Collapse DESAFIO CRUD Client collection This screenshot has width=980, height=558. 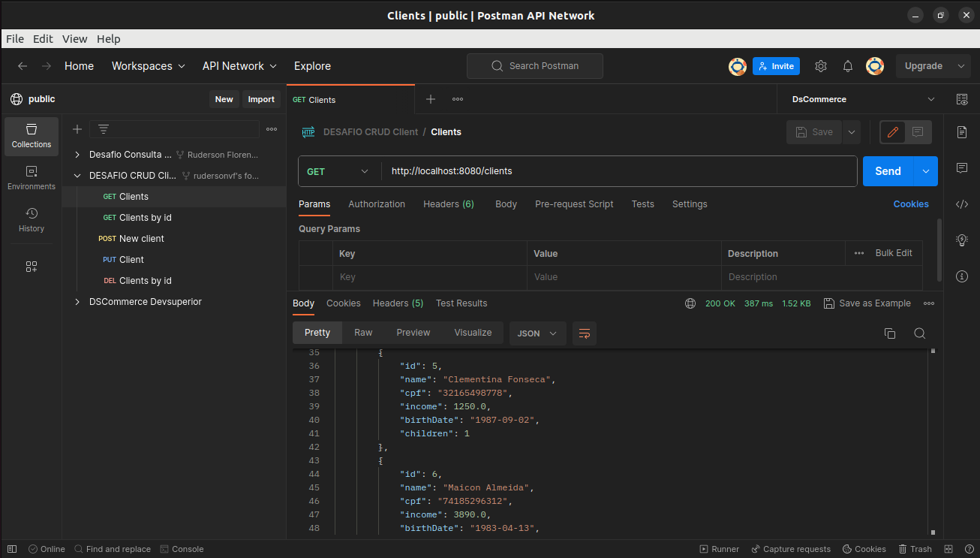[77, 176]
